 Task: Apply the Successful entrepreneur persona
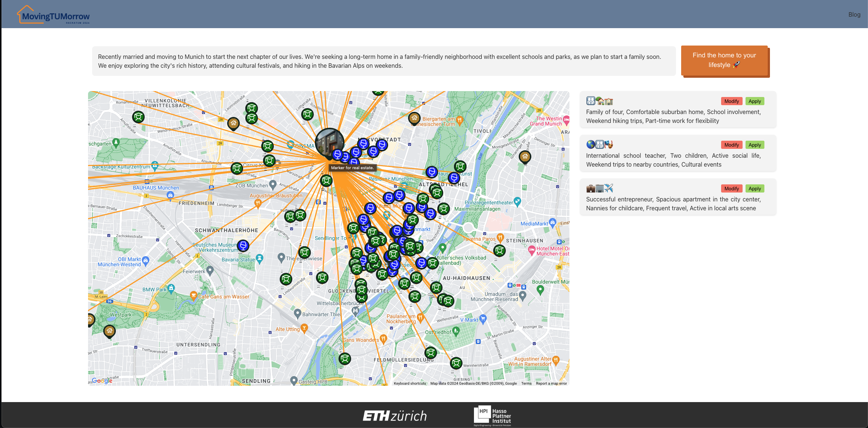click(x=754, y=188)
